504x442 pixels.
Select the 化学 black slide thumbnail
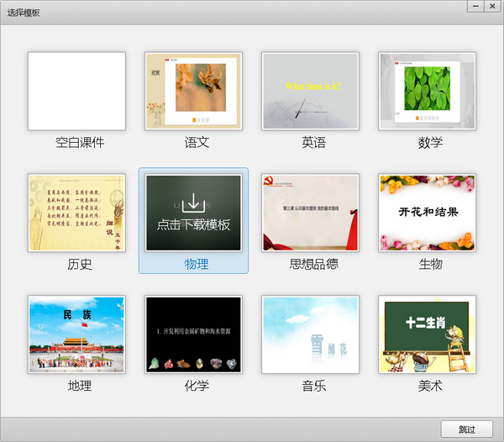click(193, 334)
